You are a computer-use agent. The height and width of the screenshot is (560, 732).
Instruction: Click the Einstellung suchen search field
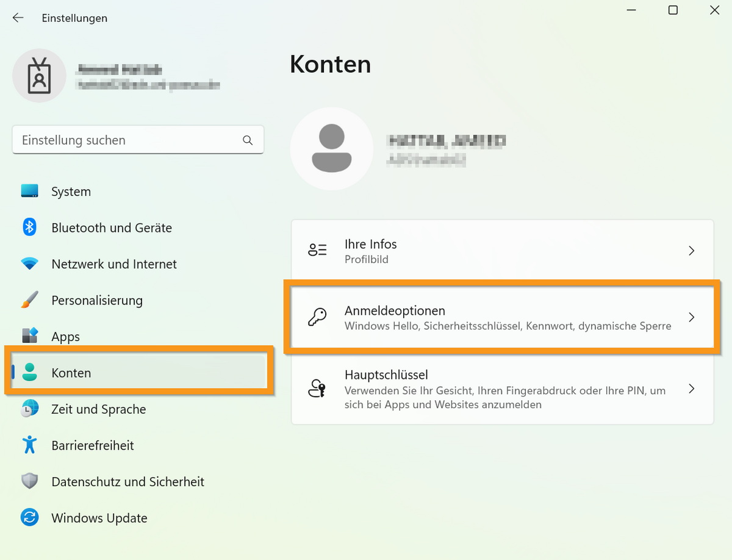128,140
